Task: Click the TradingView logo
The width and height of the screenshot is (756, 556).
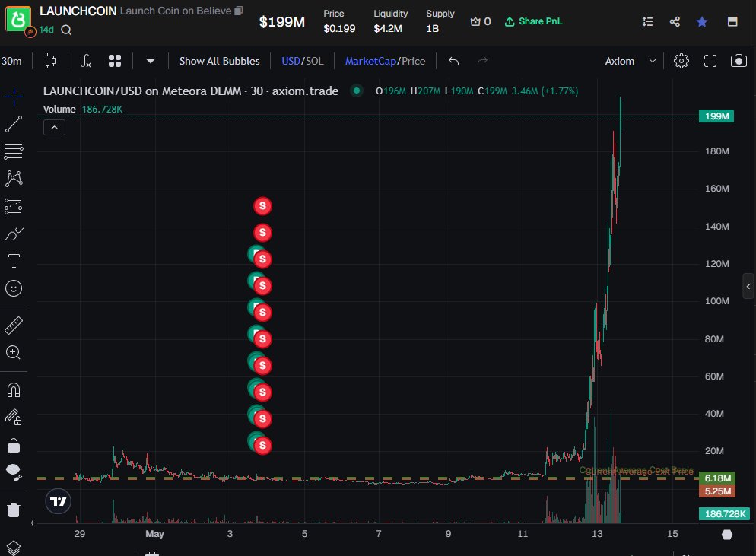Action: pyautogui.click(x=59, y=501)
